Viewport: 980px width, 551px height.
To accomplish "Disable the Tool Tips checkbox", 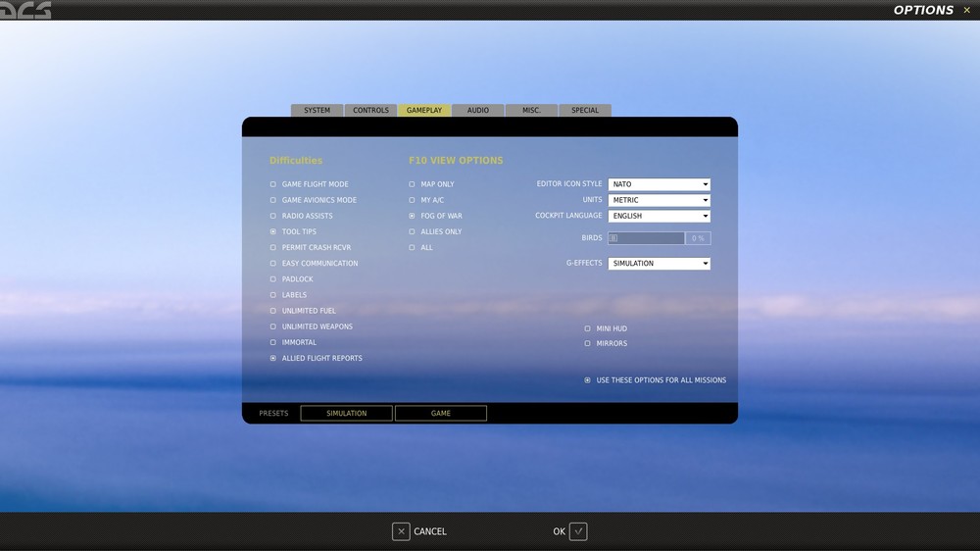I will point(273,231).
